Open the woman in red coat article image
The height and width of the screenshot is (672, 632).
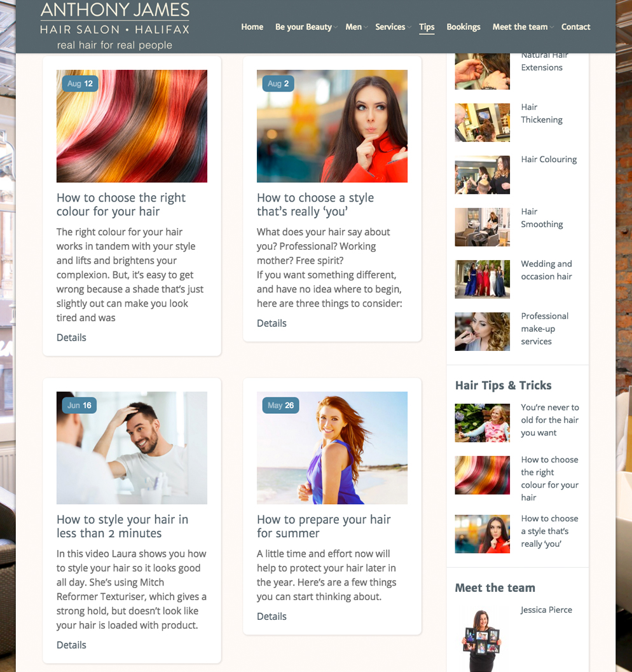coord(332,126)
